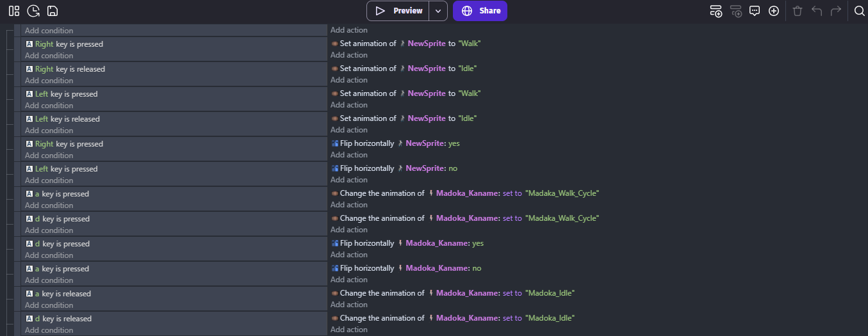Add action below Flip horizontally NewSprite: yes
This screenshot has width=868, height=336.
tap(349, 155)
